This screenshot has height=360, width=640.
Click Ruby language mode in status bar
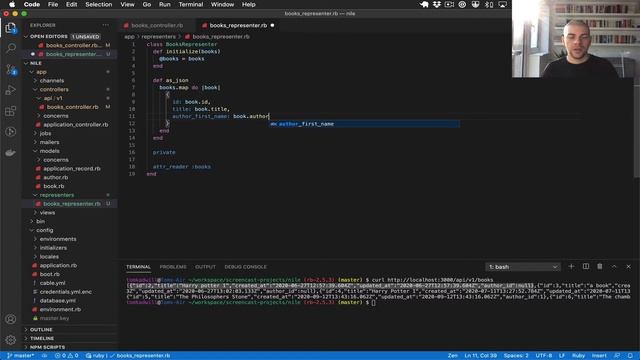pyautogui.click(x=578, y=356)
